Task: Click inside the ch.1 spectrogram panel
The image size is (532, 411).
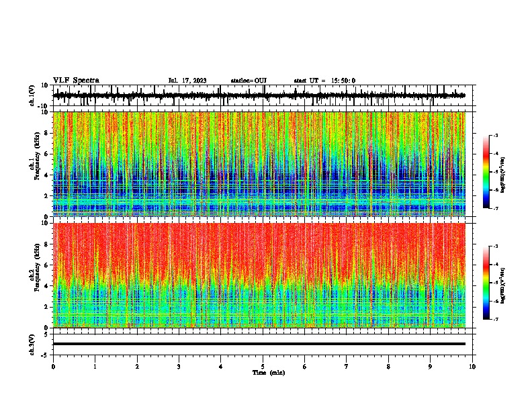Action: coord(259,164)
